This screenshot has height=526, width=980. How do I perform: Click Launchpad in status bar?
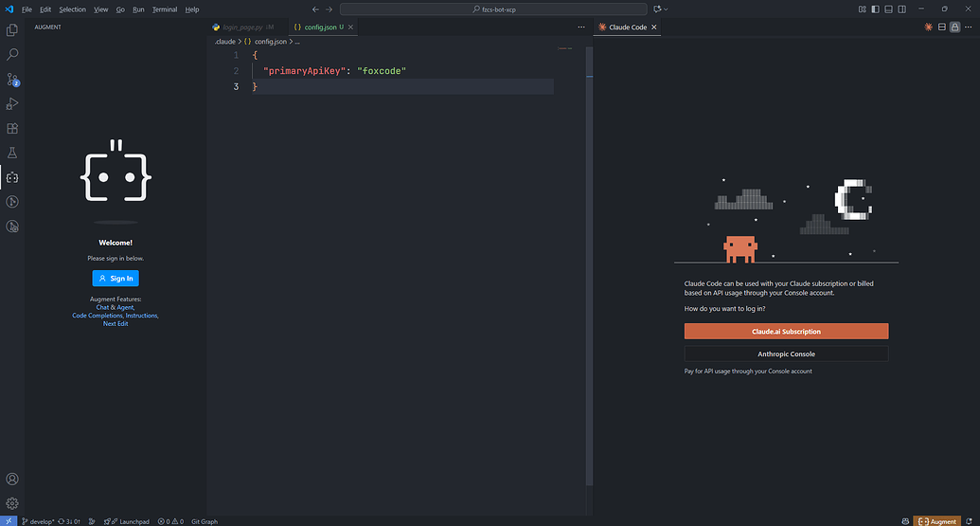click(127, 521)
